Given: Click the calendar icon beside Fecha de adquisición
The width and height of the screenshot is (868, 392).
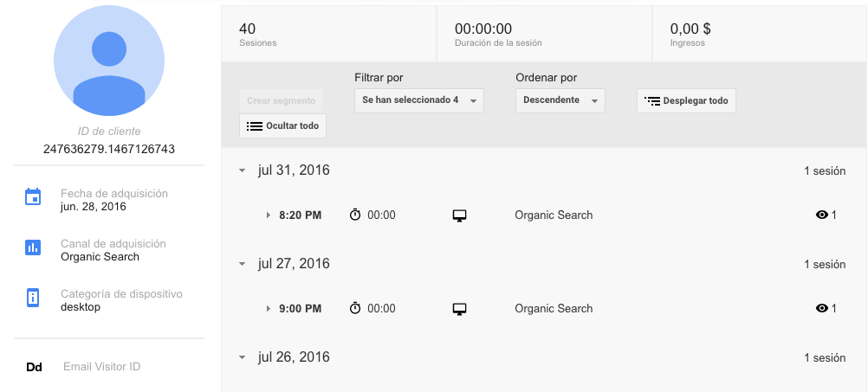Looking at the screenshot, I should pyautogui.click(x=33, y=197).
